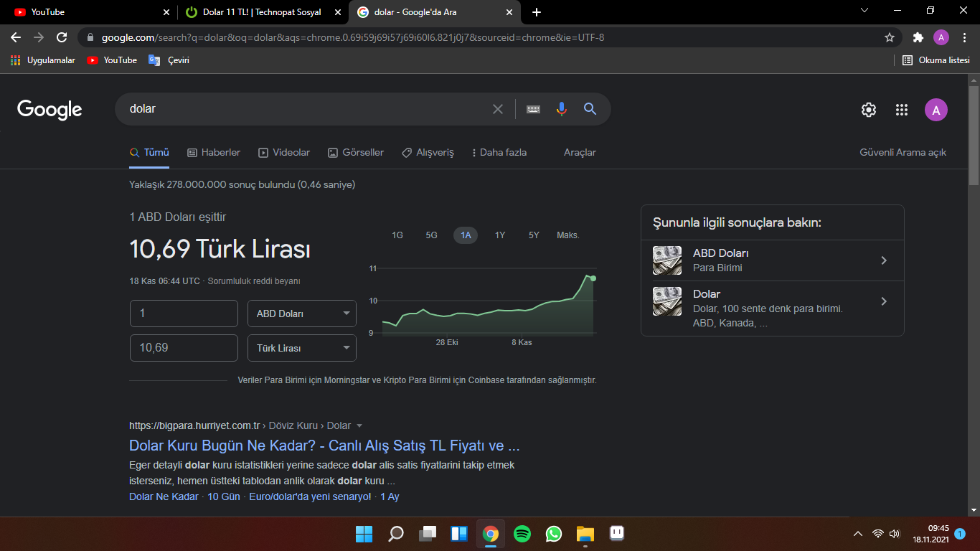The image size is (980, 551).
Task: Open File Explorer from the taskbar
Action: click(x=585, y=534)
